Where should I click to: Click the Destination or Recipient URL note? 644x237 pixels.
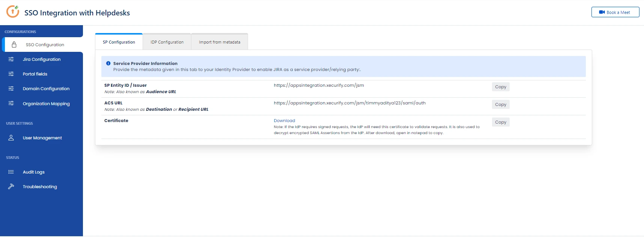click(x=156, y=109)
